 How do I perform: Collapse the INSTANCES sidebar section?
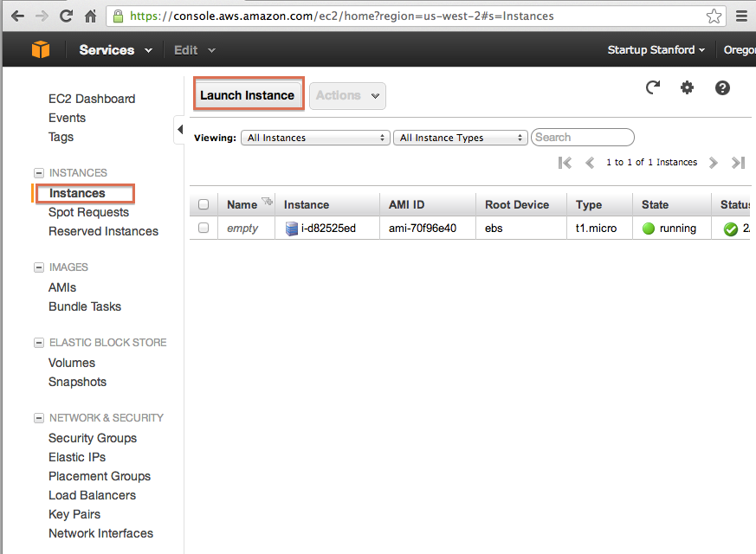tap(39, 173)
